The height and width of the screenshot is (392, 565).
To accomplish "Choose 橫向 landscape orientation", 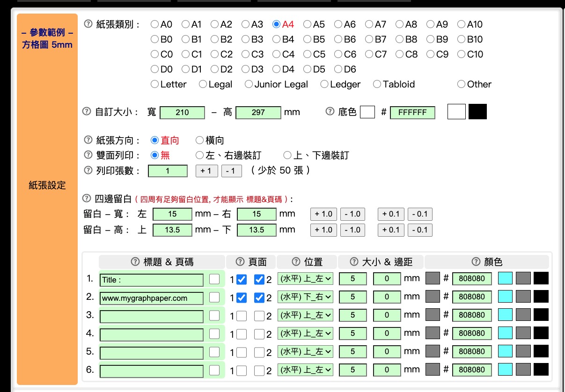I will pyautogui.click(x=199, y=140).
